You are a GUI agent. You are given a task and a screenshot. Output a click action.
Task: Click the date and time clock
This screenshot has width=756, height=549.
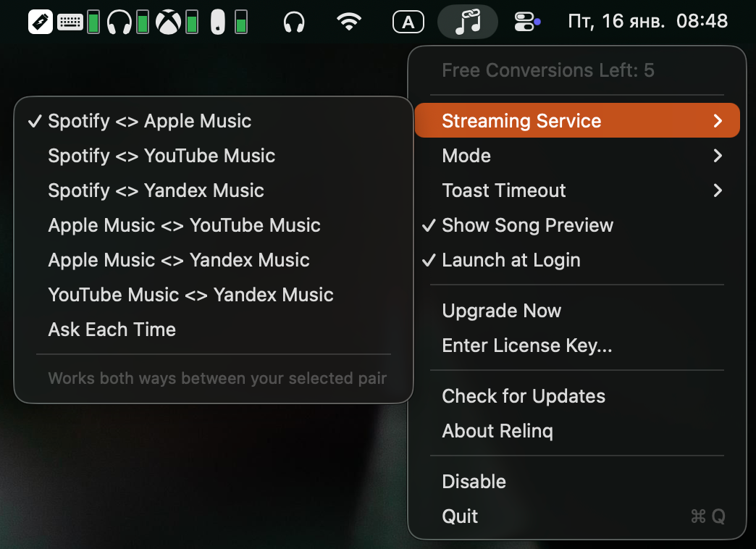point(647,22)
